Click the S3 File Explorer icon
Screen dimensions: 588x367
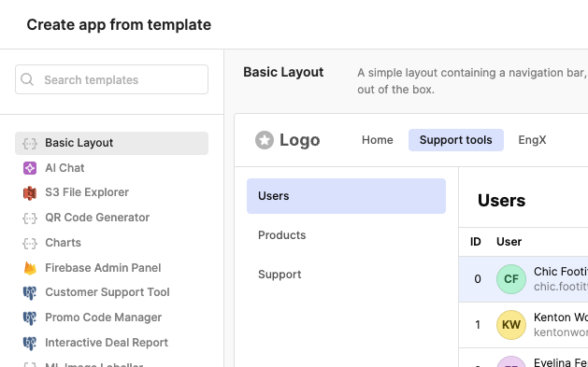point(30,193)
